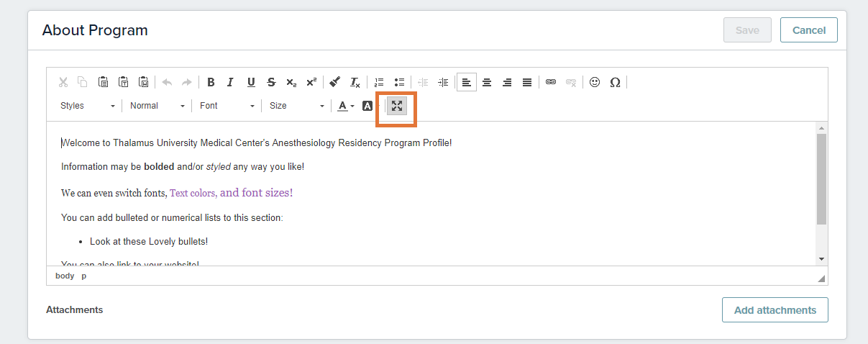The width and height of the screenshot is (868, 344).
Task: Click the Maximize editor icon
Action: click(x=397, y=106)
